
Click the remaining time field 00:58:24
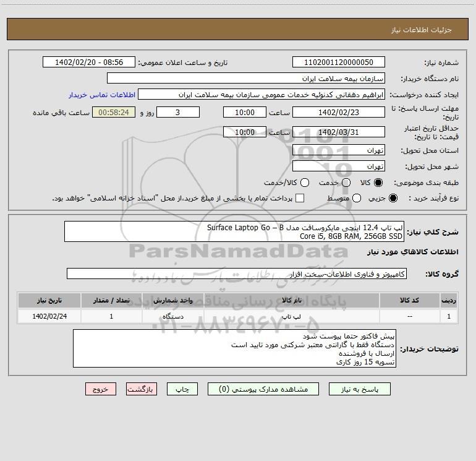pos(114,112)
